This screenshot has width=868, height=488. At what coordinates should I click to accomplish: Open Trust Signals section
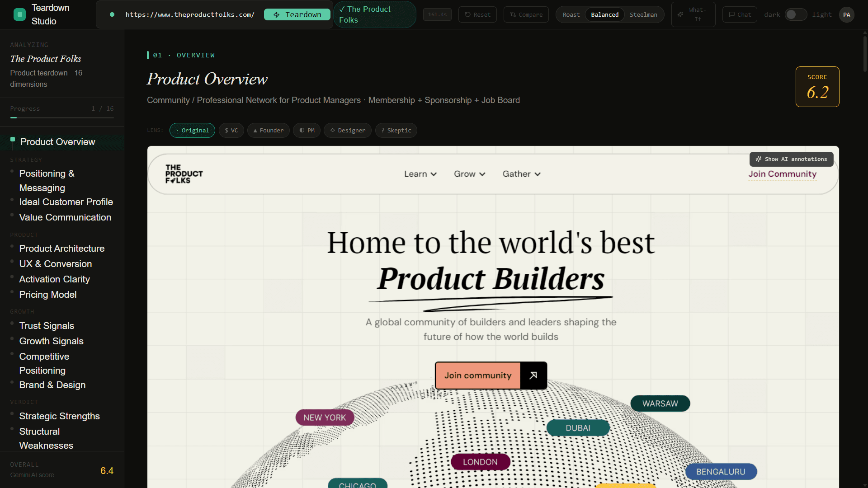point(62,326)
